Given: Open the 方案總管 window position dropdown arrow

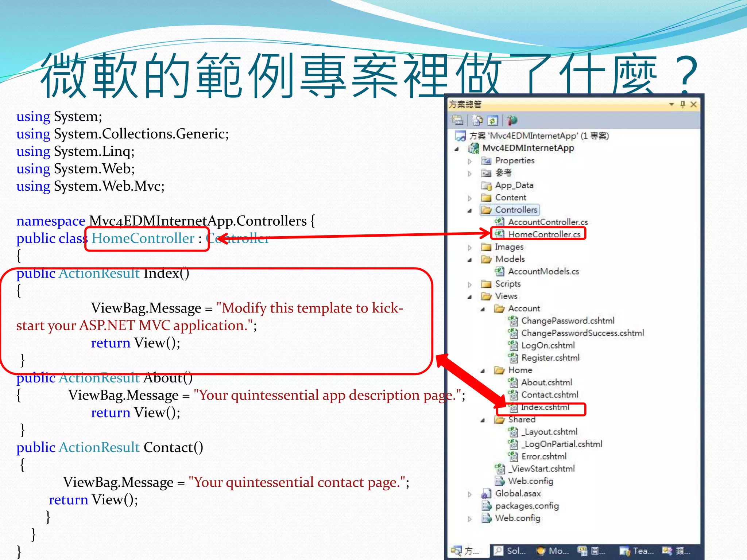Looking at the screenshot, I should (671, 105).
